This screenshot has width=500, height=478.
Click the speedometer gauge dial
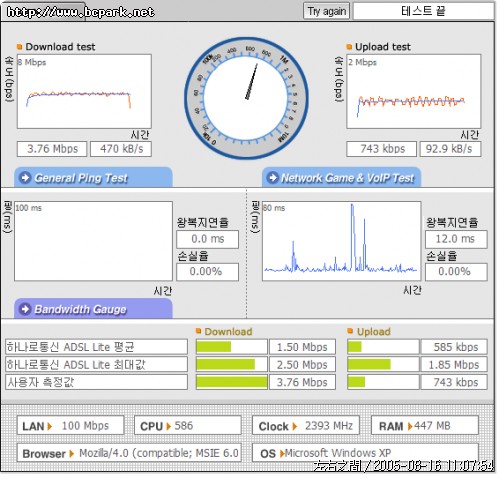[246, 98]
